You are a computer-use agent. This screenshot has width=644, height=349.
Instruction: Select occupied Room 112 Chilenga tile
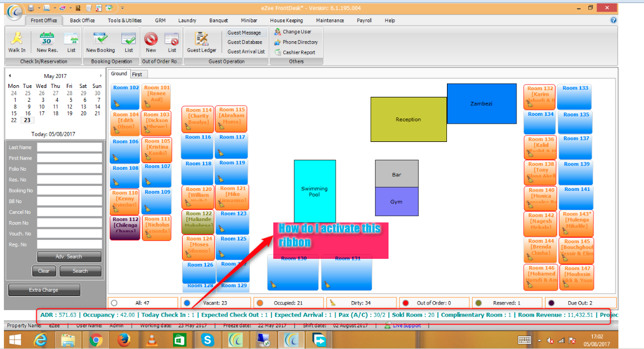tap(125, 228)
